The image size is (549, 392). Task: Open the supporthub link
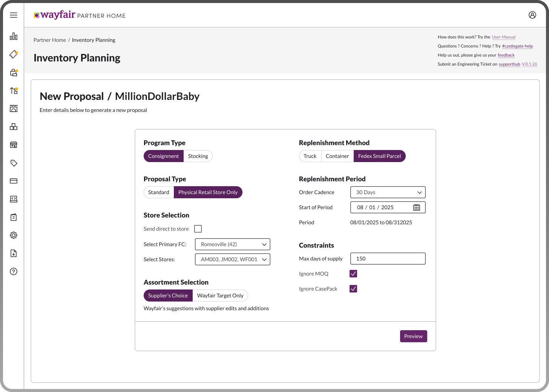coord(509,64)
